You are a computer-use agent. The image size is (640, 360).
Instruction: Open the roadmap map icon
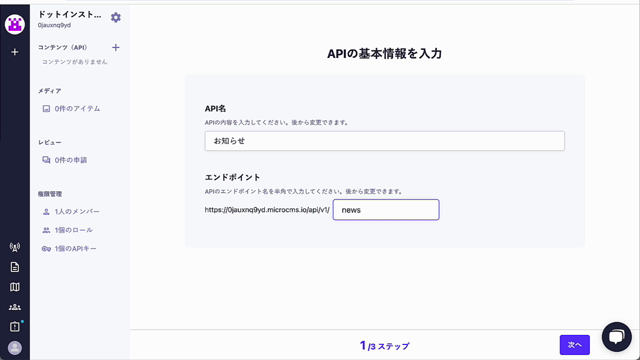15,287
